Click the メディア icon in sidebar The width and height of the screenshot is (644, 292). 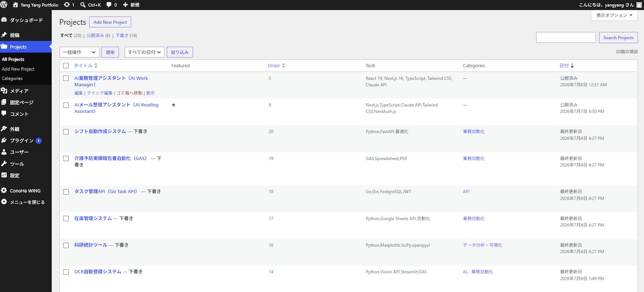point(4,91)
